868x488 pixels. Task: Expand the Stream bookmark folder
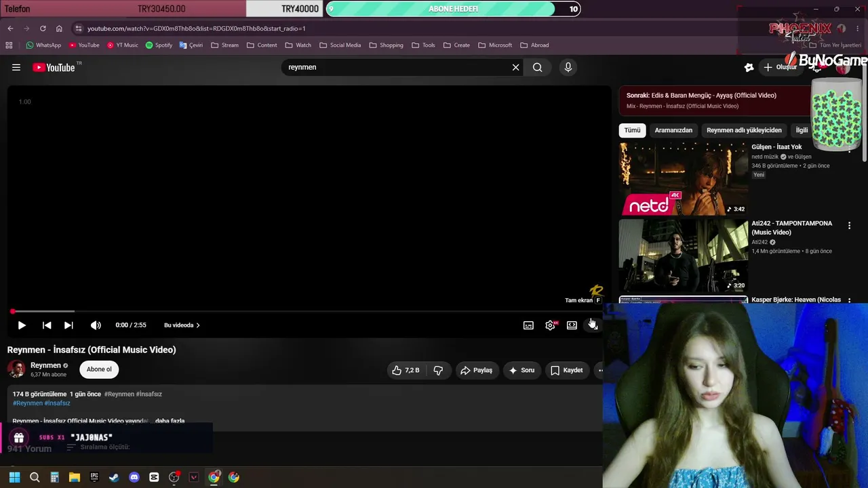224,45
